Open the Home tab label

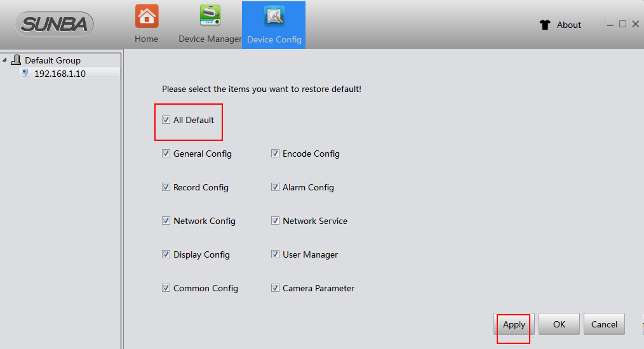pos(146,39)
